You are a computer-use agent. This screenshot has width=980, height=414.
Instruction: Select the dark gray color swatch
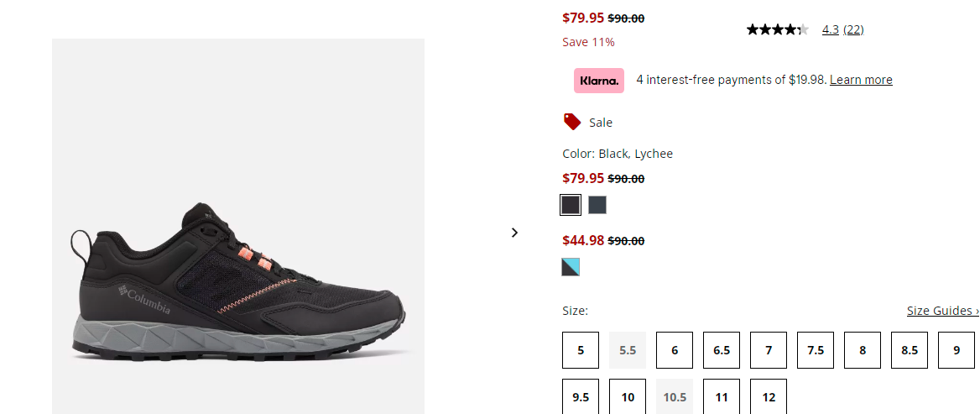[x=597, y=205]
